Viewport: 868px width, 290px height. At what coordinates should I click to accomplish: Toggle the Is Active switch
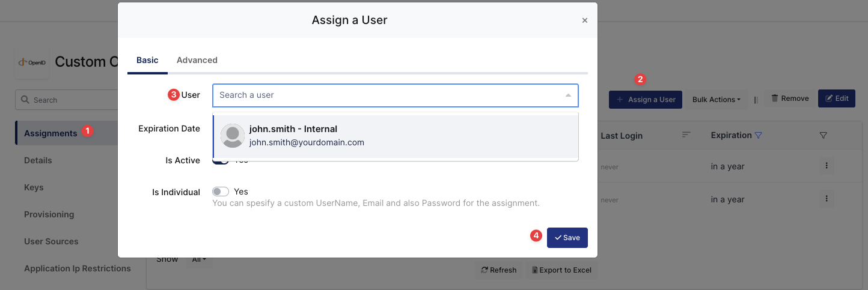220,162
